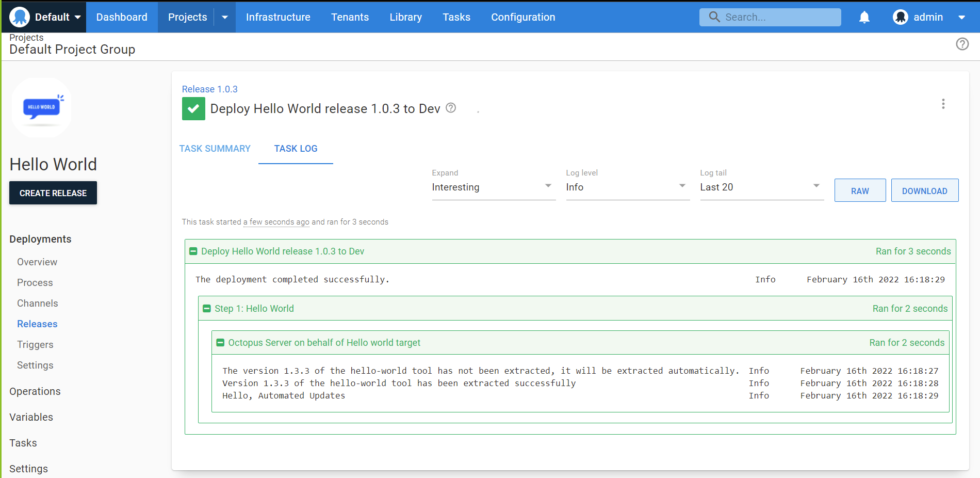The width and height of the screenshot is (980, 478).
Task: Open the Release 1.0.3 link
Action: pyautogui.click(x=209, y=89)
